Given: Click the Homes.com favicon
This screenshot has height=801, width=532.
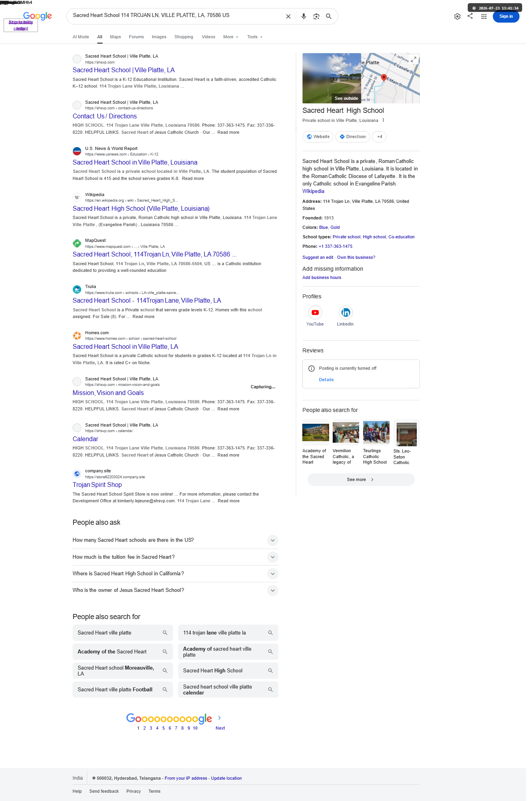Looking at the screenshot, I should tap(77, 335).
